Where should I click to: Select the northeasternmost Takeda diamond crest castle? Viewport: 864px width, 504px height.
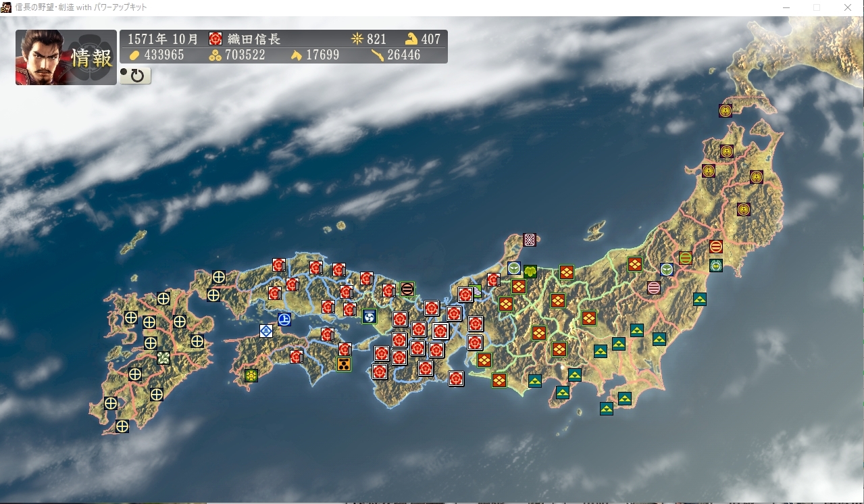coord(635,263)
